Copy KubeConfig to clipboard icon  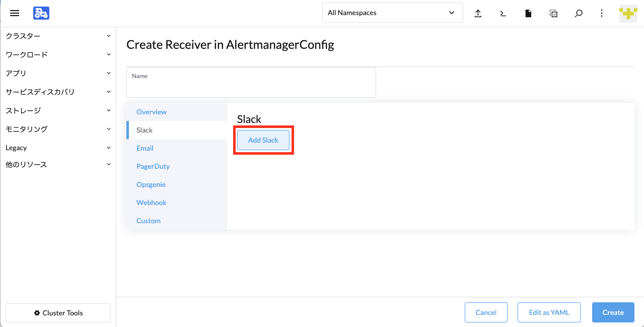point(553,14)
